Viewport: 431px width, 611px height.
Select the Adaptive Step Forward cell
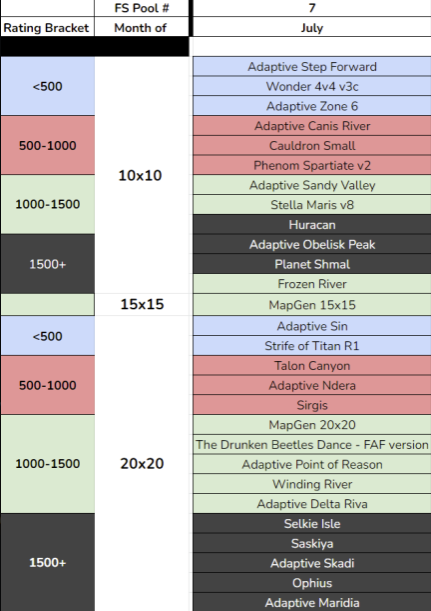(312, 67)
